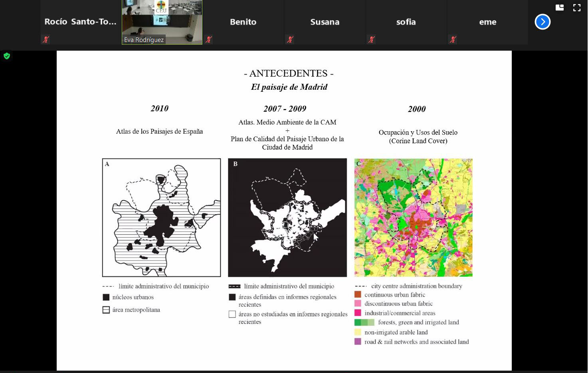This screenshot has width=588, height=373.
Task: Click muted microphone icon on Benito's tile
Action: [x=209, y=39]
